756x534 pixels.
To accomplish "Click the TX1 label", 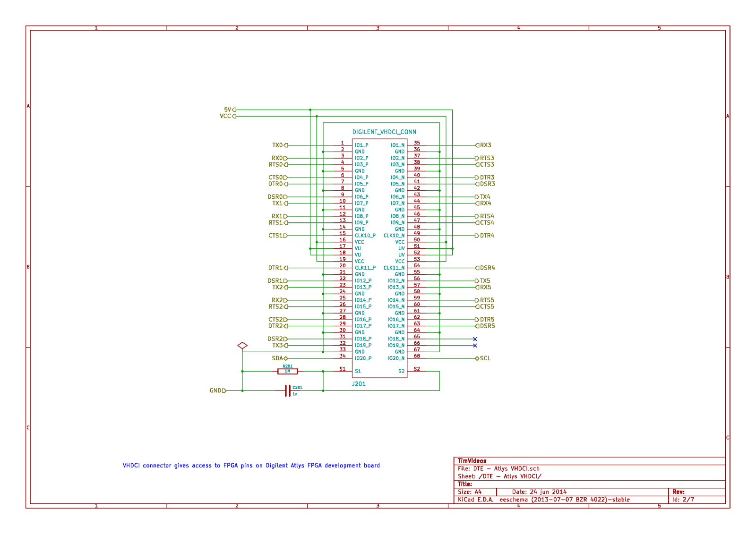I will [280, 203].
